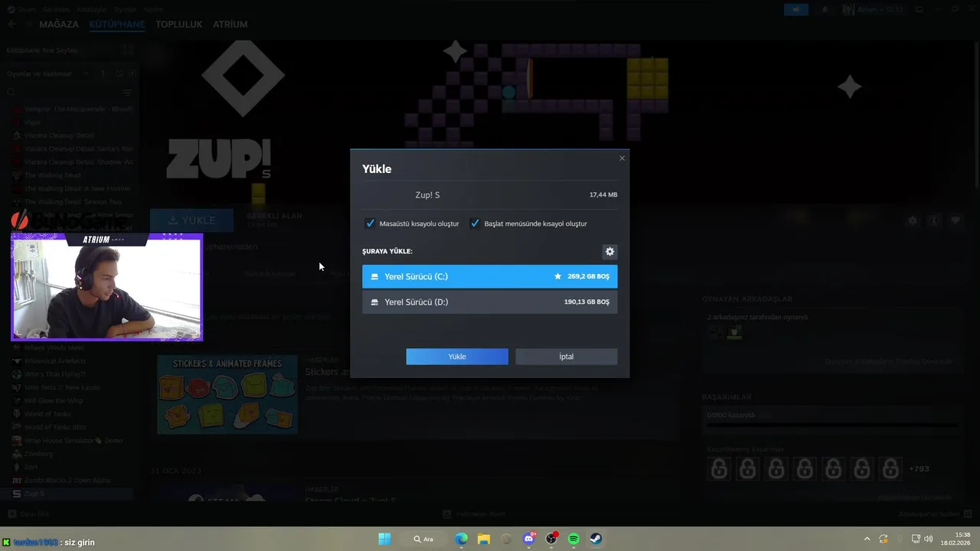This screenshot has height=551, width=980.
Task: Select Whimsical Artefacts in library list
Action: click(x=73, y=360)
